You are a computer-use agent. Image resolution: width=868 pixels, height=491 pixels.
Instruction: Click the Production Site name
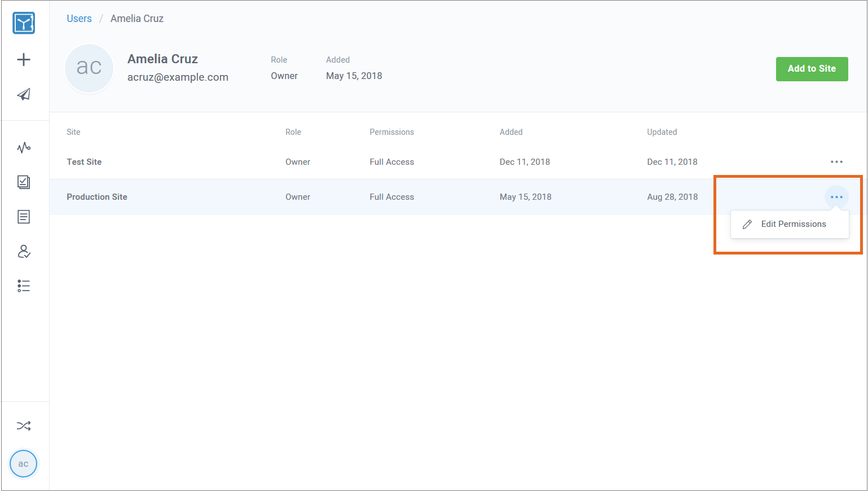pyautogui.click(x=97, y=197)
